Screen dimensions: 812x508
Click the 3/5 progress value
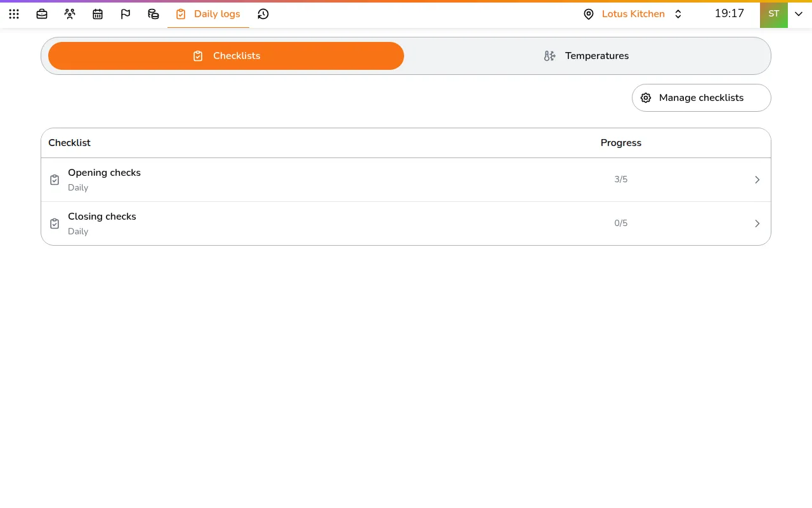(621, 180)
